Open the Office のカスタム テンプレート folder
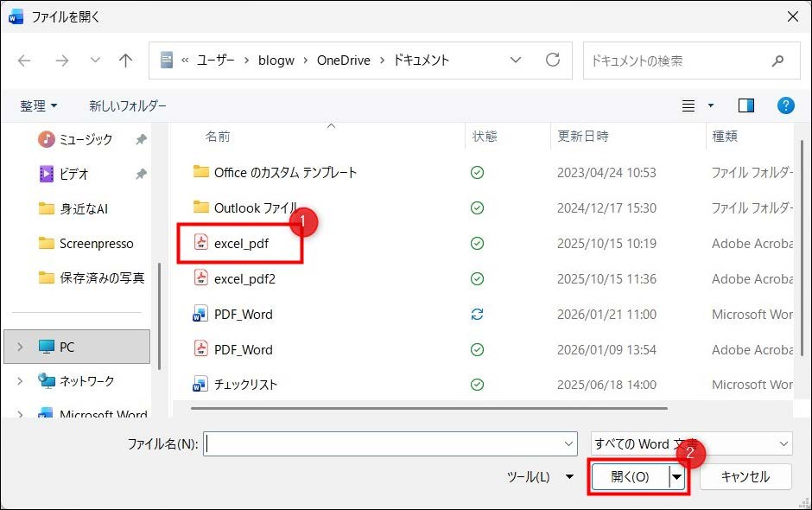Screen dimensions: 812x510 click(285, 172)
